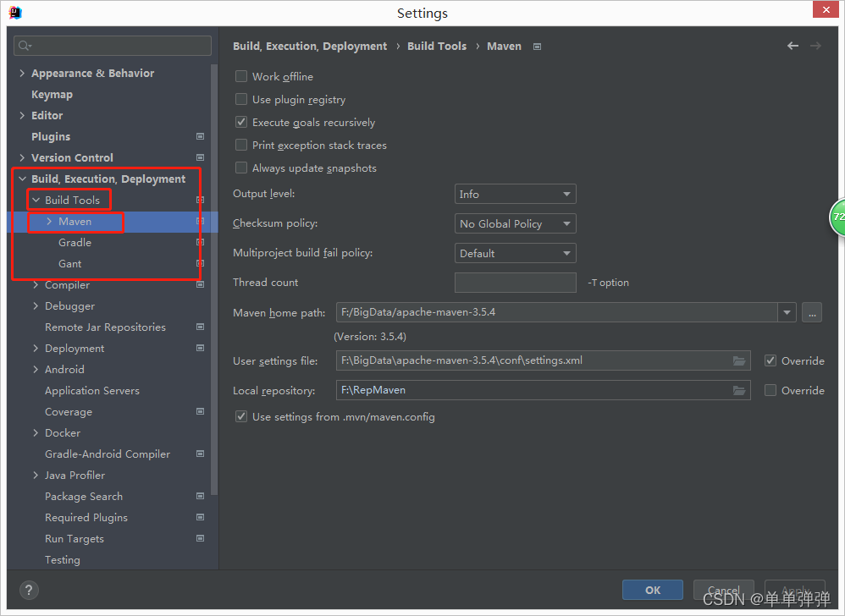Click the settings icon next to Plugins
The height and width of the screenshot is (616, 845).
click(200, 136)
